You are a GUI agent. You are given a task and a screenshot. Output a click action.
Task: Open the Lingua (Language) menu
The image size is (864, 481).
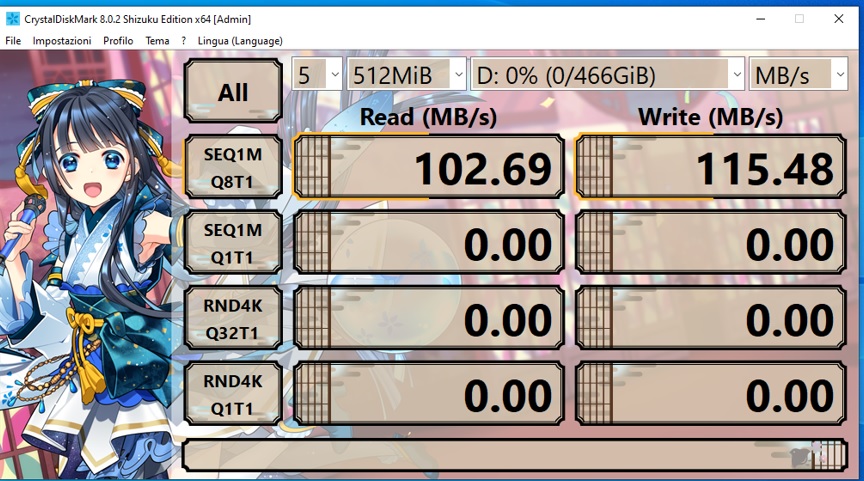coord(240,41)
